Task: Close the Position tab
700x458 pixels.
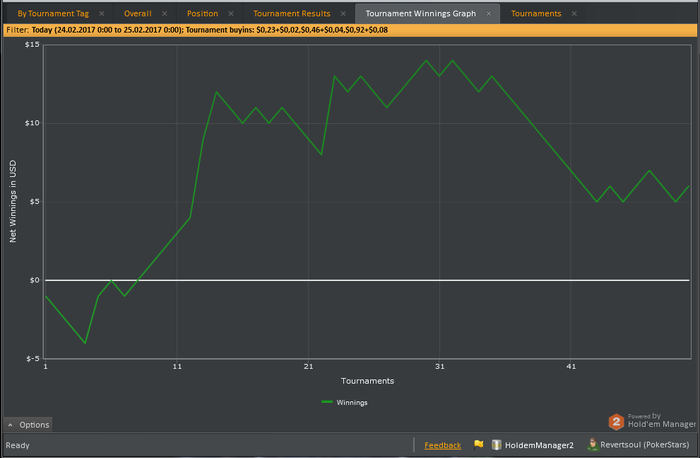Action: click(x=231, y=14)
